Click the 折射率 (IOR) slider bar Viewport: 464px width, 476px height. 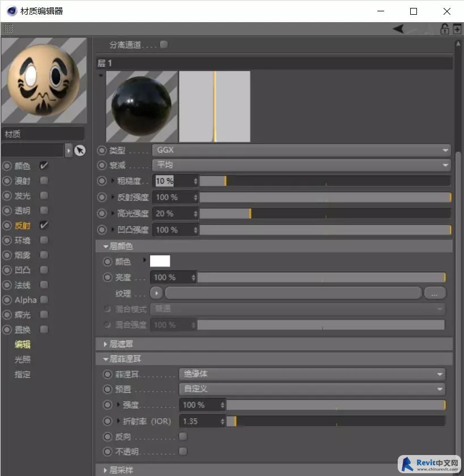335,421
